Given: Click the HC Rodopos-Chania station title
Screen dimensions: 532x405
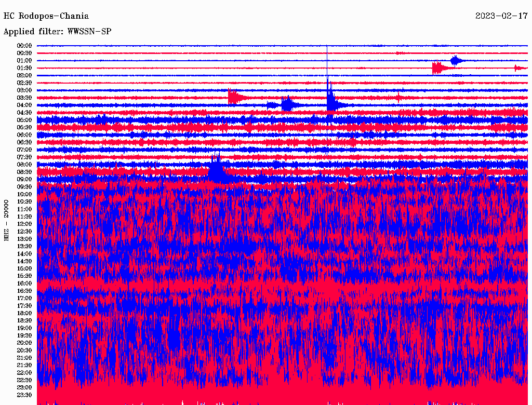Looking at the screenshot, I should 46,17.
